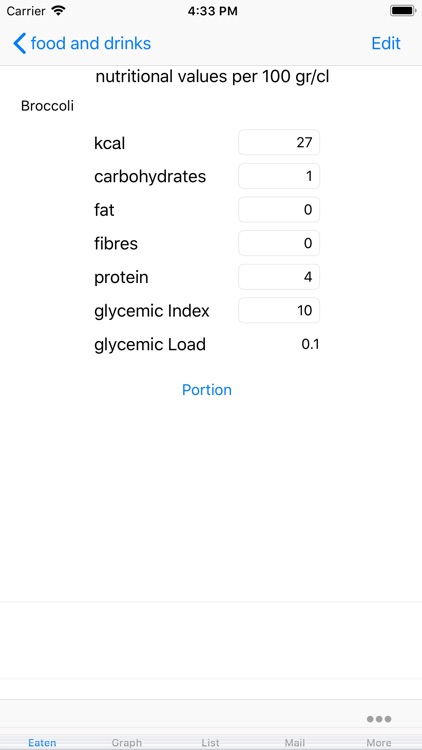Tap the Broccoli food name label
Image resolution: width=422 pixels, height=750 pixels.
click(47, 106)
